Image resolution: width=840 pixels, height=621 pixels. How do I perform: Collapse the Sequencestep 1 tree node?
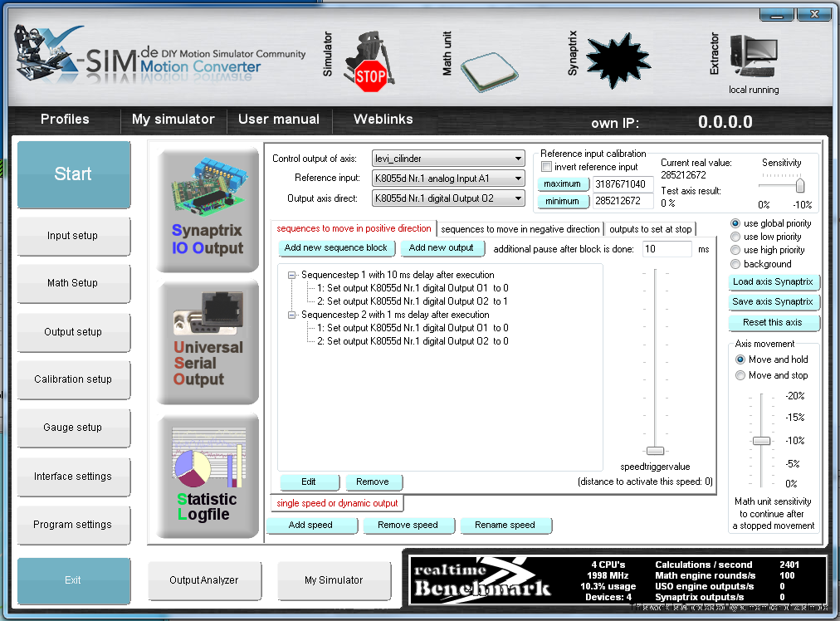point(292,275)
